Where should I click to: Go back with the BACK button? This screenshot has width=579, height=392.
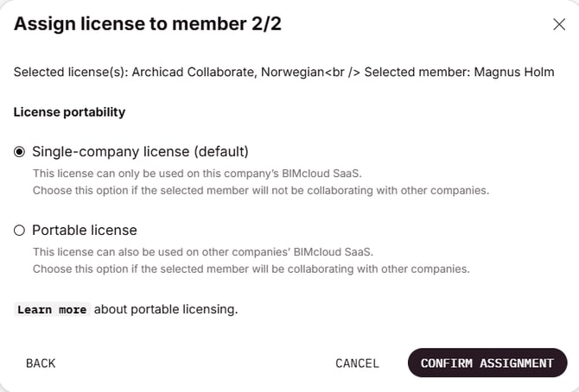coord(41,364)
